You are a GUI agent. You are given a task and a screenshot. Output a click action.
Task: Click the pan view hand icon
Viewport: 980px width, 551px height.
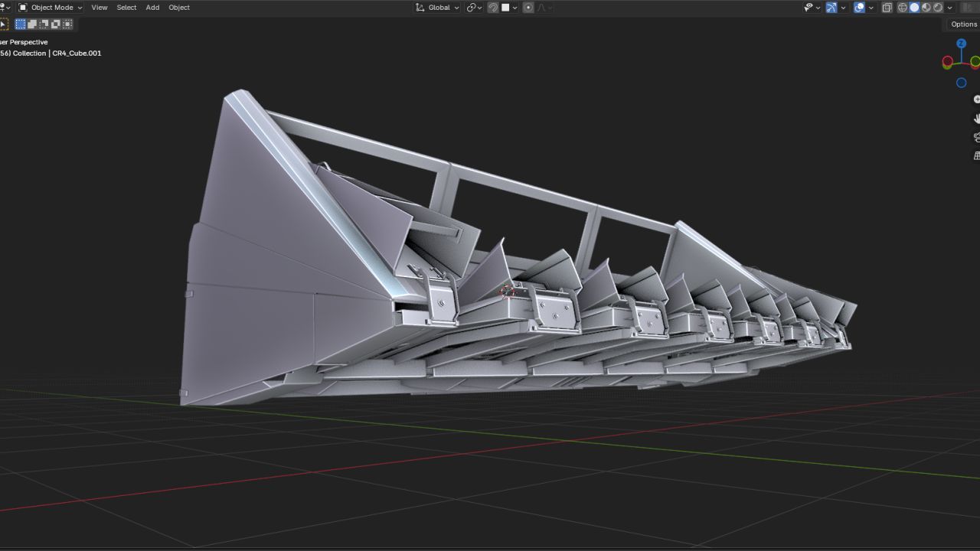pos(977,119)
